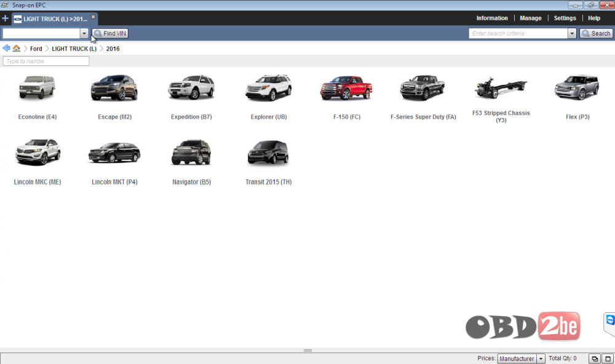Click the Escape (M2) label
The image size is (615, 364).
tap(114, 117)
